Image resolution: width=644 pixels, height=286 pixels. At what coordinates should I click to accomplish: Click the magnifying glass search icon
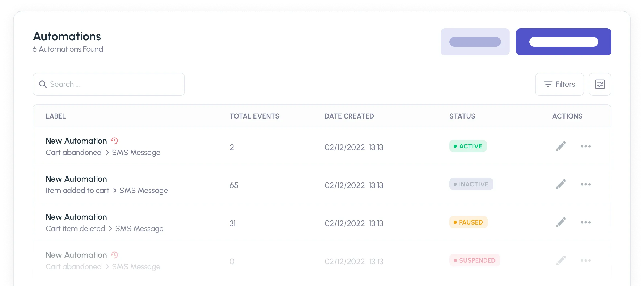click(x=43, y=84)
